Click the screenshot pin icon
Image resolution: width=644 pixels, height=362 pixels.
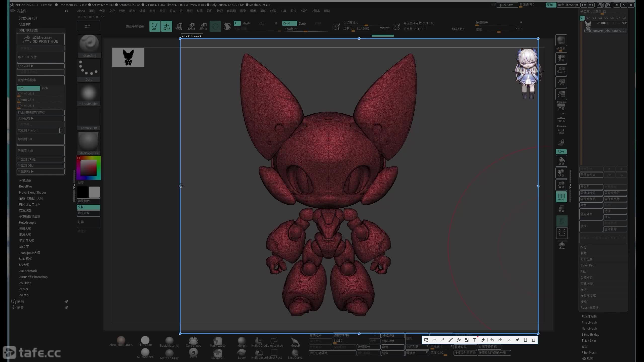[517, 340]
